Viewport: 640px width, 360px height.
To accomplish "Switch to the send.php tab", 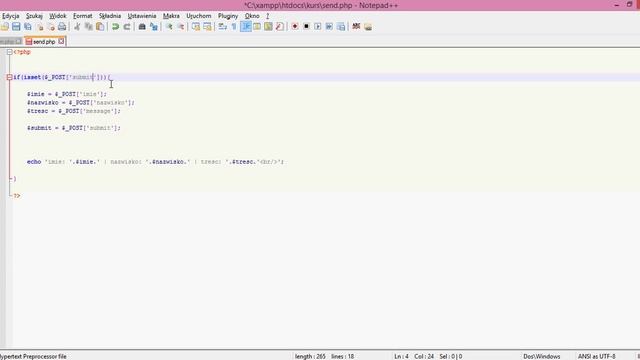I will pyautogui.click(x=44, y=42).
